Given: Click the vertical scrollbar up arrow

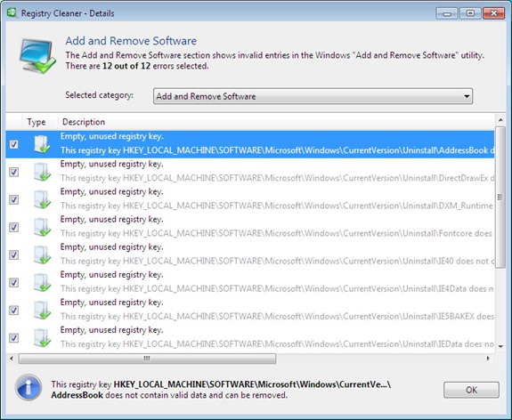Looking at the screenshot, I should pos(500,120).
